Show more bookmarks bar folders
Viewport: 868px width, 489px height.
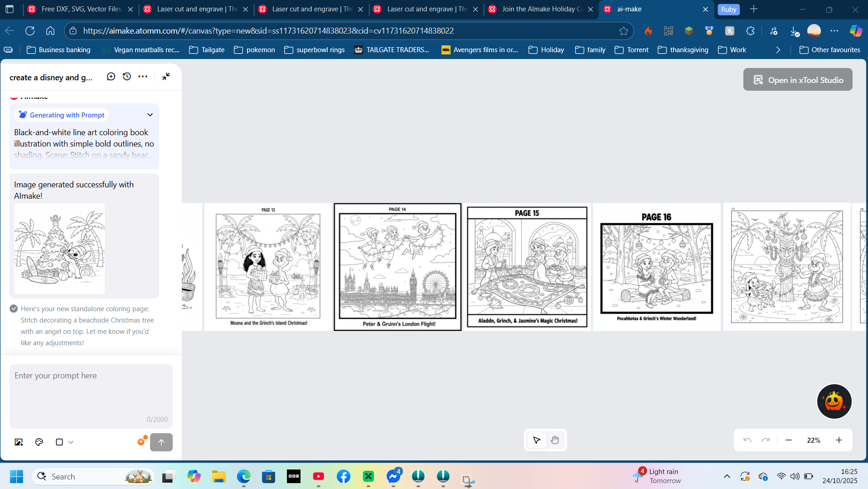tap(778, 50)
